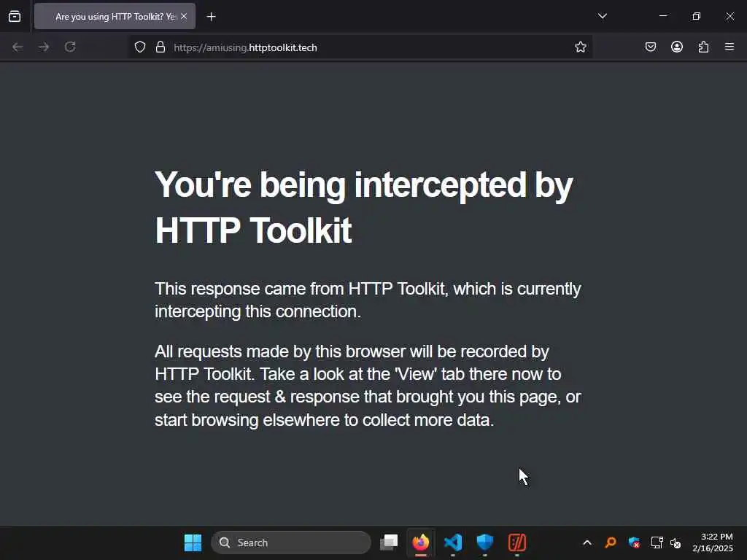Open Task View on the taskbar
Image resolution: width=747 pixels, height=560 pixels.
tap(389, 542)
